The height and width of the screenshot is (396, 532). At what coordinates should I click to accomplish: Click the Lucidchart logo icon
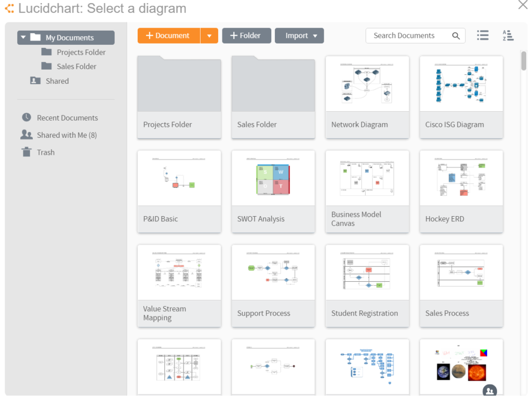point(9,9)
